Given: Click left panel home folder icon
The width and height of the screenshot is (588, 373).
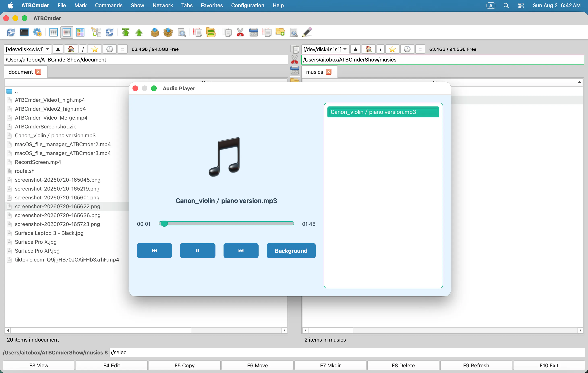Looking at the screenshot, I should 71,49.
